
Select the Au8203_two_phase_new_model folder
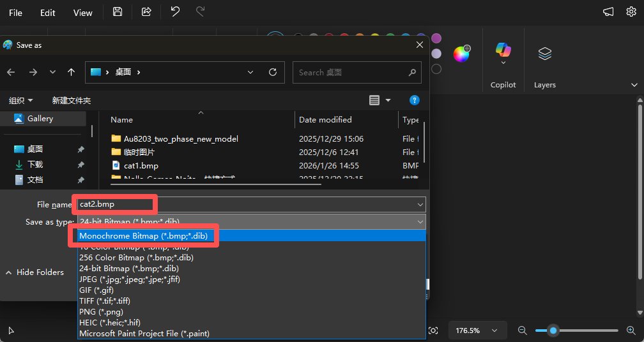(x=181, y=139)
